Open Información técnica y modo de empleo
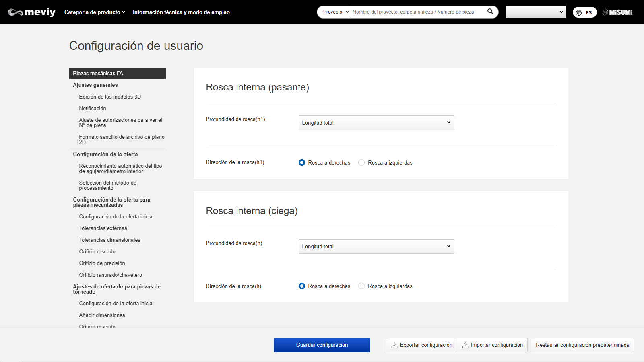 (x=181, y=12)
